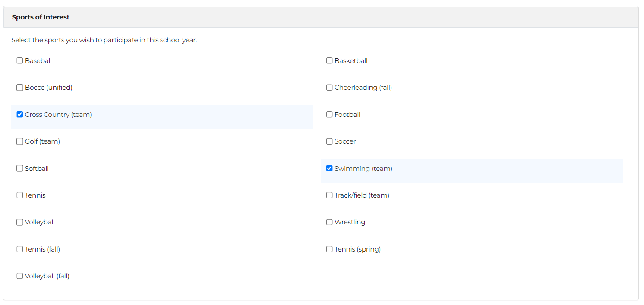
Task: Enable the Wrestling checkbox
Action: pos(329,222)
